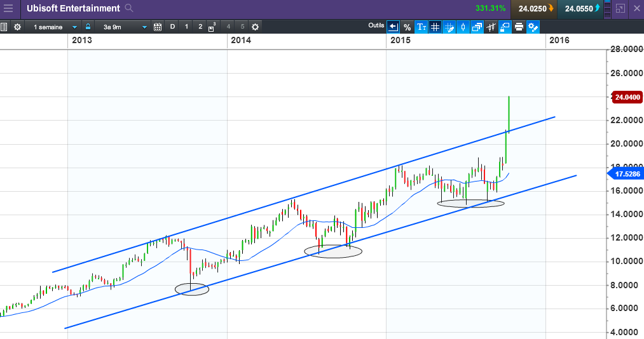644x339 pixels.
Task: Toggle the grid lines icon
Action: pos(435,27)
